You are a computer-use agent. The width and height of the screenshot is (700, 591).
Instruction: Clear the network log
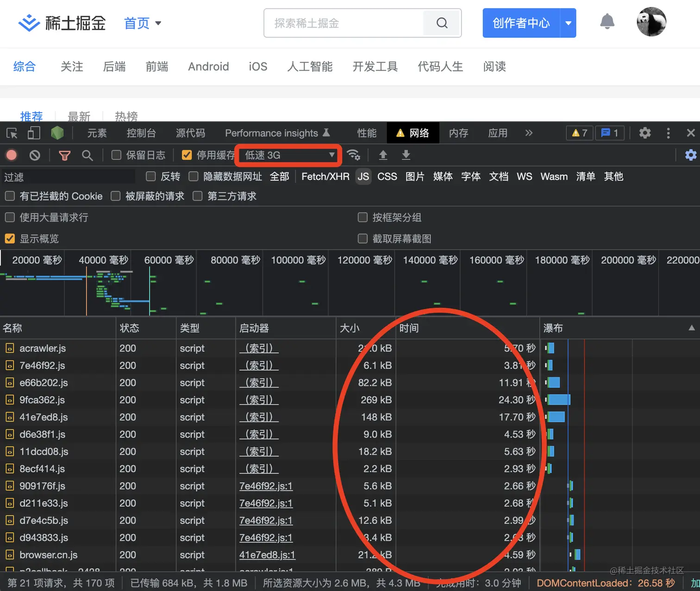coord(35,155)
